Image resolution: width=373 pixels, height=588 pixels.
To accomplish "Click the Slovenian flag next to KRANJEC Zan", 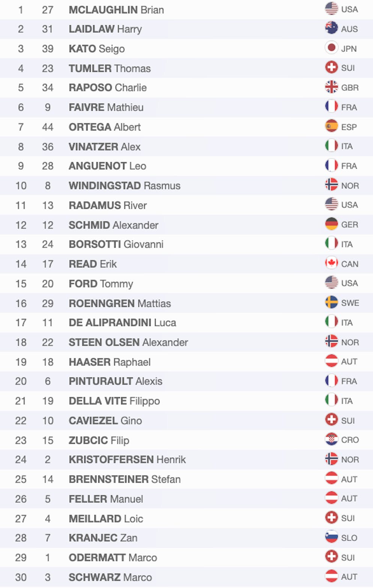I will coord(331,537).
